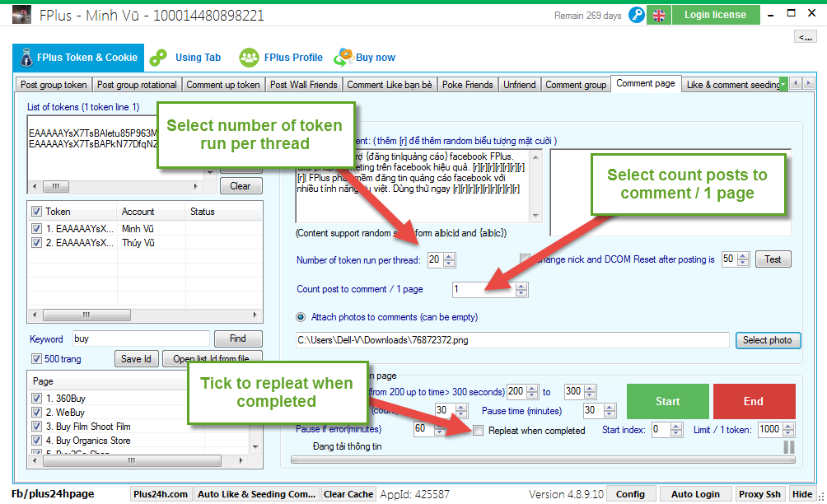Click the Clear button

click(x=241, y=186)
